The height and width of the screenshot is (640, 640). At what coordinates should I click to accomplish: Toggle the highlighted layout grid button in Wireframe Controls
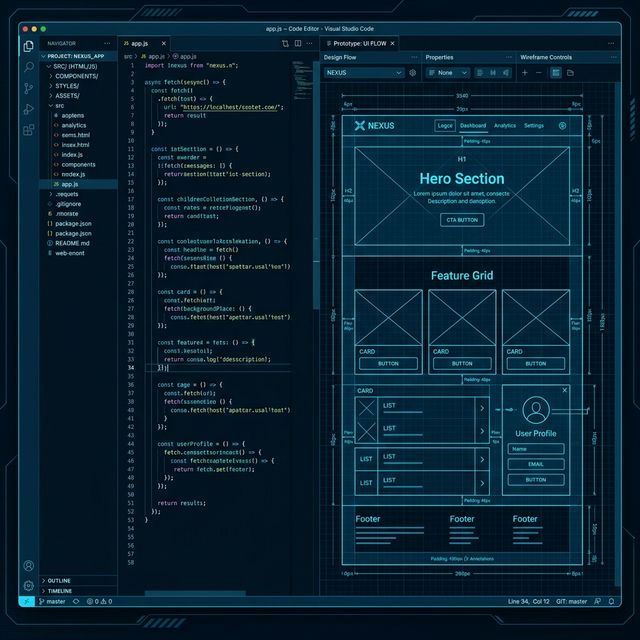pos(556,73)
